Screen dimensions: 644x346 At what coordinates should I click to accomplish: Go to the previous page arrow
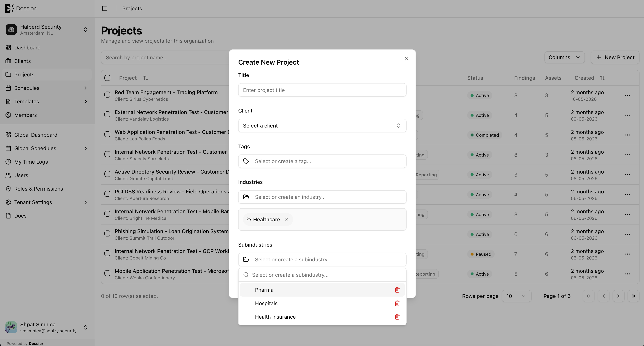(x=604, y=296)
